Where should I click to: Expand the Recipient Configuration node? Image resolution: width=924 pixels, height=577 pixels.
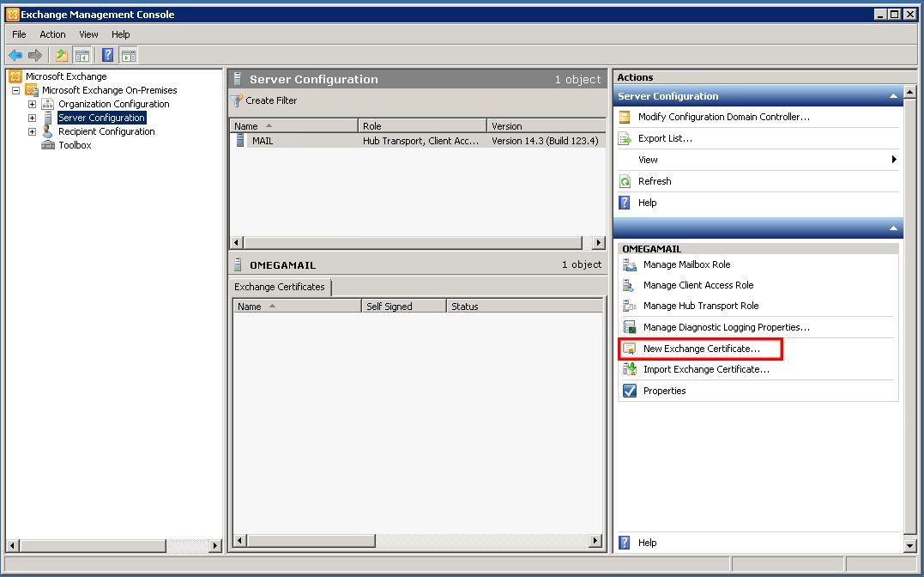click(32, 131)
